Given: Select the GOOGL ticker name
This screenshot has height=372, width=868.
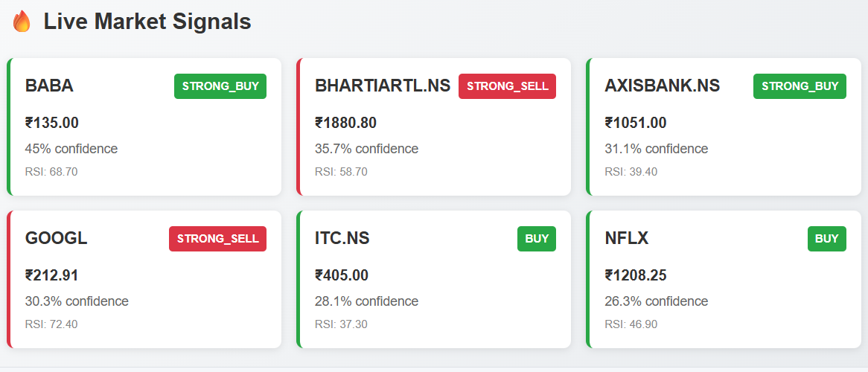Looking at the screenshot, I should (x=57, y=239).
